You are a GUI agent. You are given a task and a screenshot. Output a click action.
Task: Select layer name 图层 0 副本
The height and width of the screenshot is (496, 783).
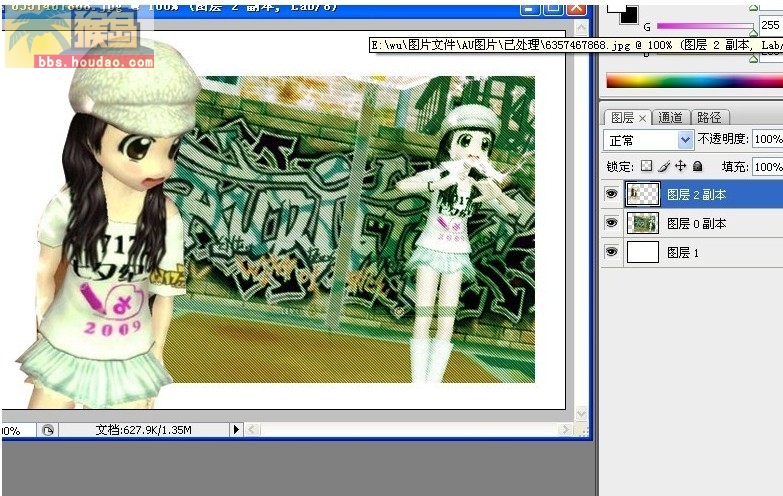click(697, 224)
